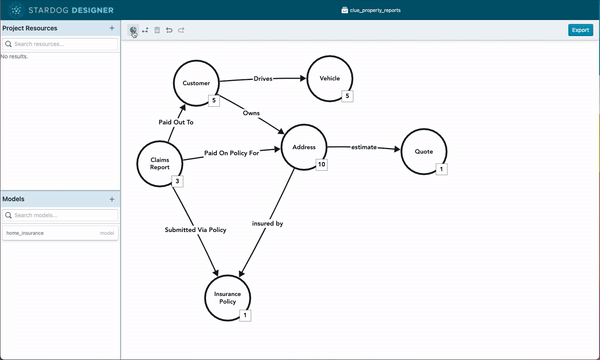Focus the Search models field
The image size is (600, 360).
pos(60,215)
